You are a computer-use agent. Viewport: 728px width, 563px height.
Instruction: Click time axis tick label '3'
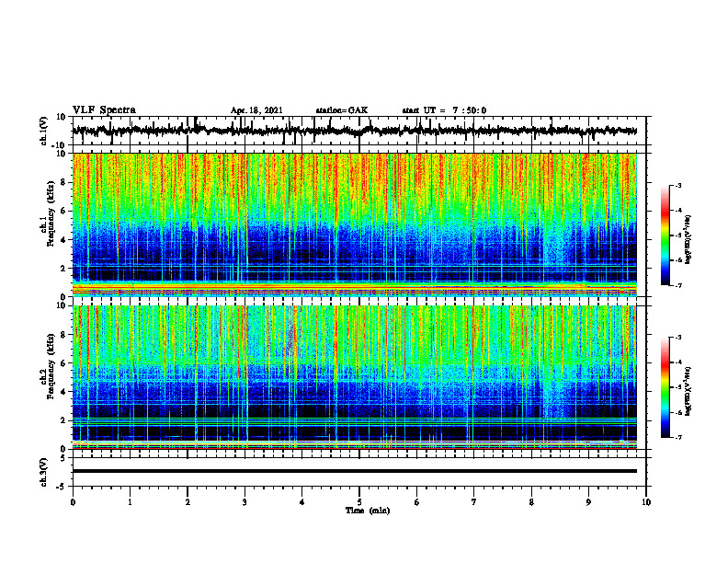pyautogui.click(x=245, y=502)
